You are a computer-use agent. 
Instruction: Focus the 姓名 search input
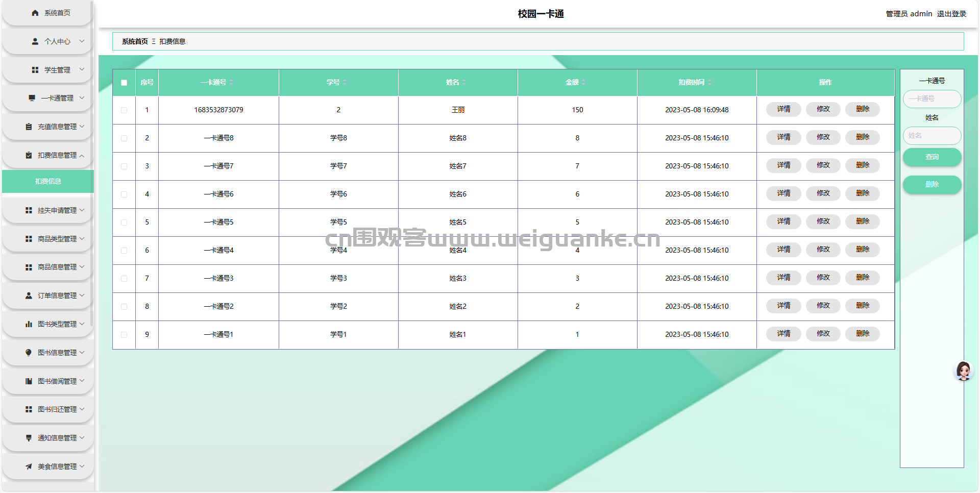(932, 136)
